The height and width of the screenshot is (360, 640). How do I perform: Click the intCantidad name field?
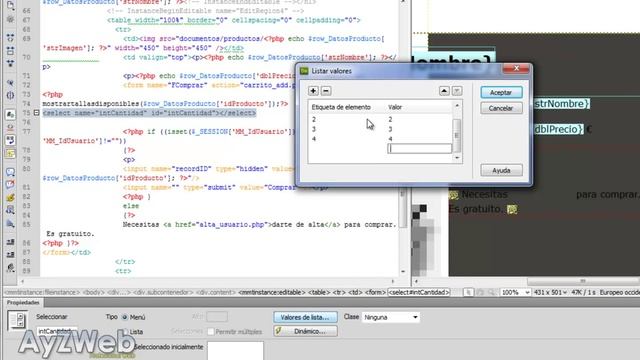[x=57, y=331]
